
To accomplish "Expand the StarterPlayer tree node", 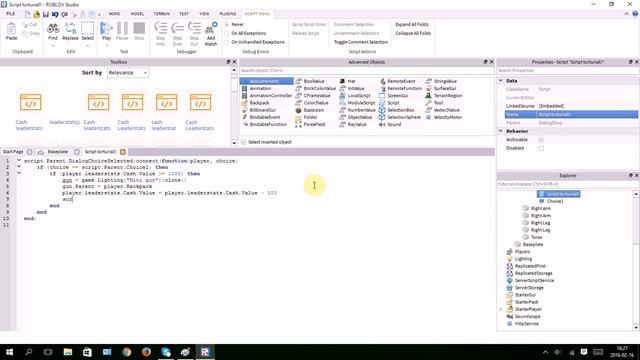I will click(x=501, y=309).
